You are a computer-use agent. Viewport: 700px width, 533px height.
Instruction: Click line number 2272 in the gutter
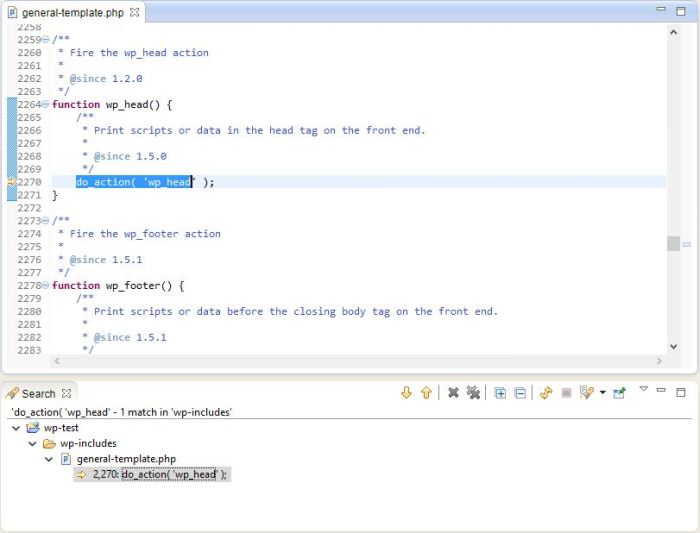pyautogui.click(x=29, y=208)
